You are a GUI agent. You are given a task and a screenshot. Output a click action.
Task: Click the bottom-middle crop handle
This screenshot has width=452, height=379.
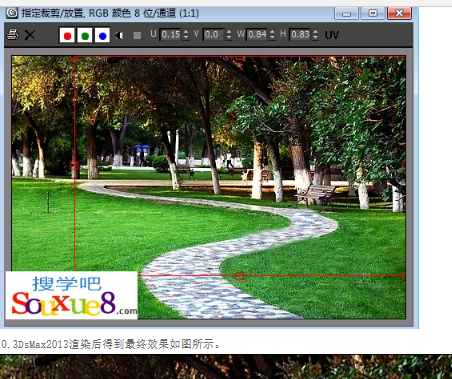[x=240, y=276]
